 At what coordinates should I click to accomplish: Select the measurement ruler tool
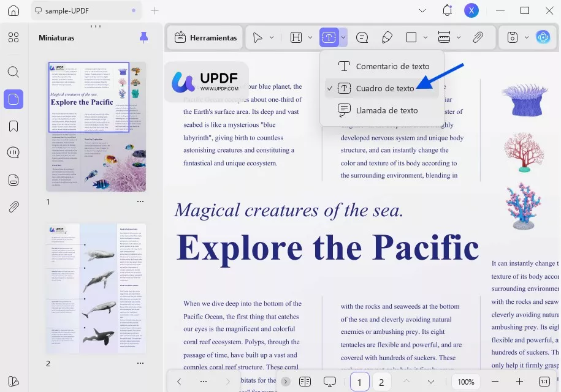444,37
